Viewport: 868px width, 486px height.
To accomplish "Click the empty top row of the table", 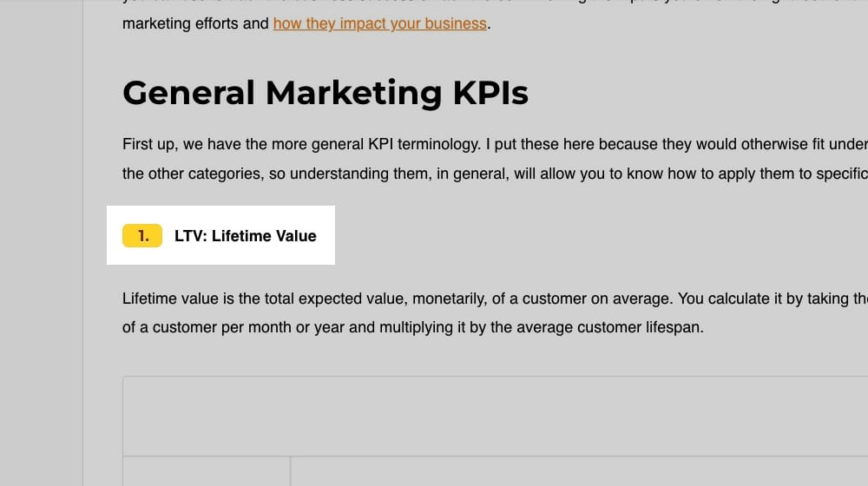I will [x=495, y=416].
